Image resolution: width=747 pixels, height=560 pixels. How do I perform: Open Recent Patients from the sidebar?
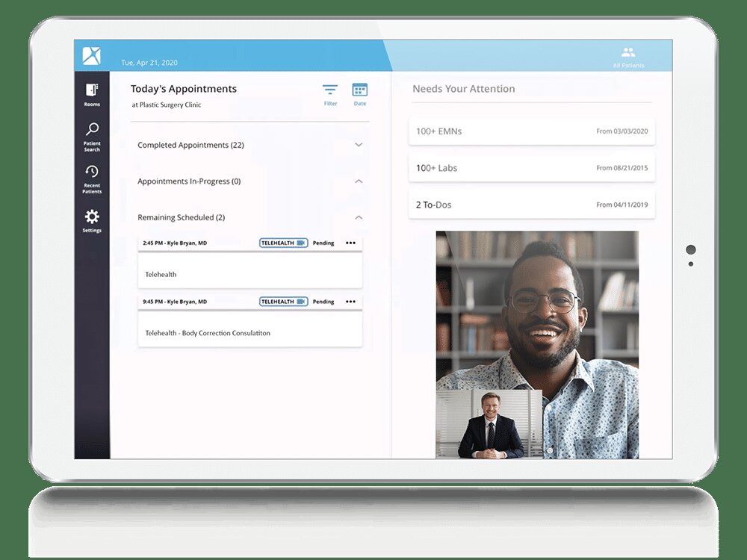92,178
